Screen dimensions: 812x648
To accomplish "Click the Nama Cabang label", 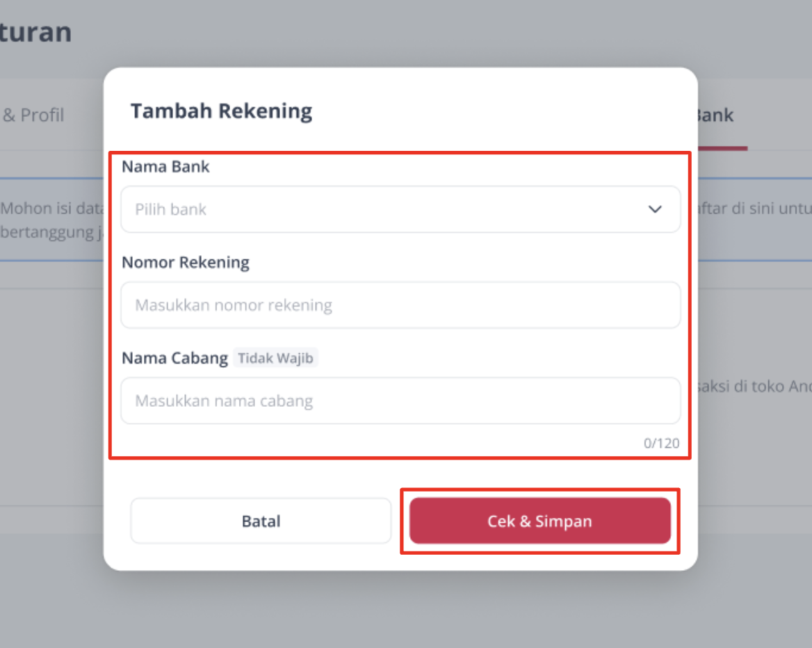I will click(x=174, y=359).
